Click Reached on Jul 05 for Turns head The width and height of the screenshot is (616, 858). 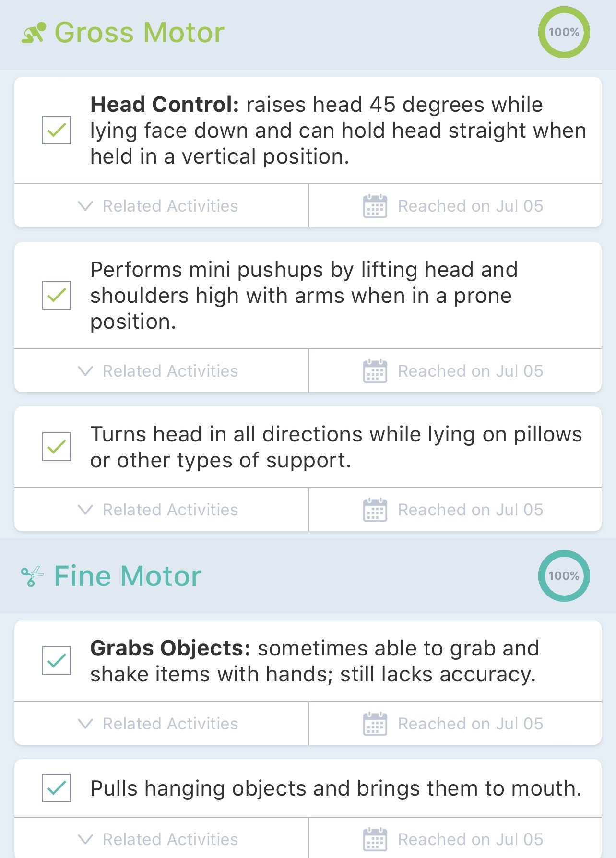pyautogui.click(x=470, y=510)
